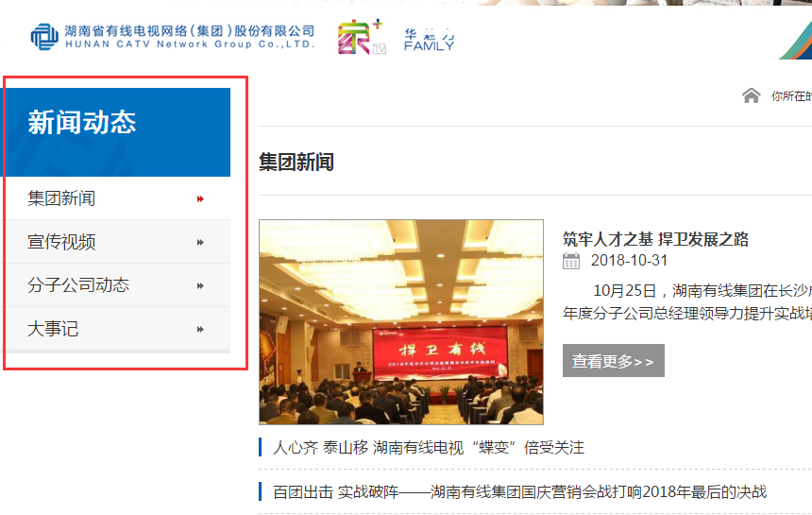
Task: Click the Hunan CATV Network Group logo
Action: point(173,37)
